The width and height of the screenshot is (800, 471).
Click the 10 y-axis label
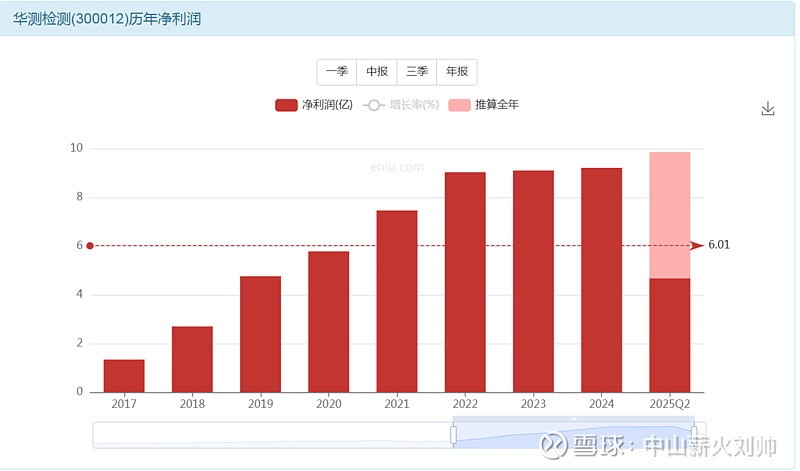coord(77,148)
